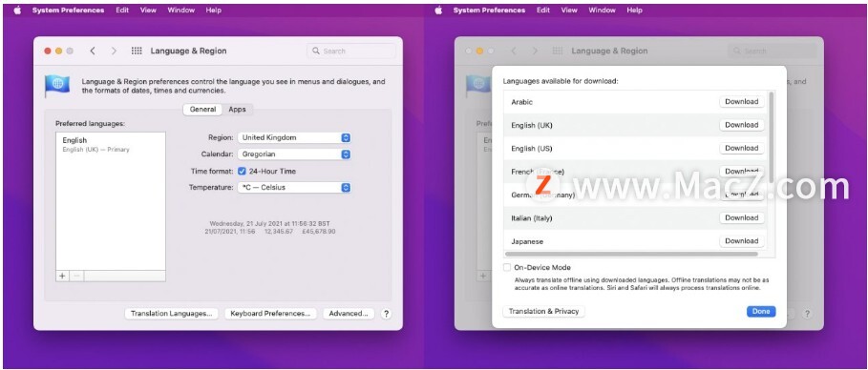This screenshot has width=868, height=370.
Task: Click the search magnifier in left window
Action: [316, 51]
